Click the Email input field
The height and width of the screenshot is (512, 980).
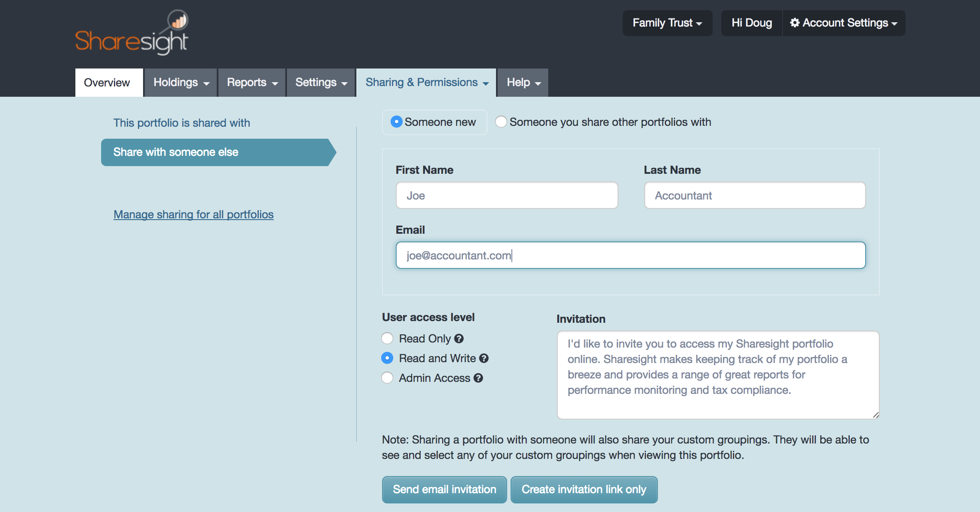pyautogui.click(x=630, y=255)
